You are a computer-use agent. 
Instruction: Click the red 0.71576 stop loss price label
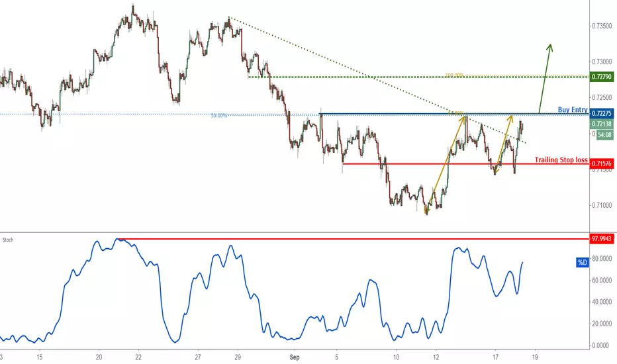[602, 163]
